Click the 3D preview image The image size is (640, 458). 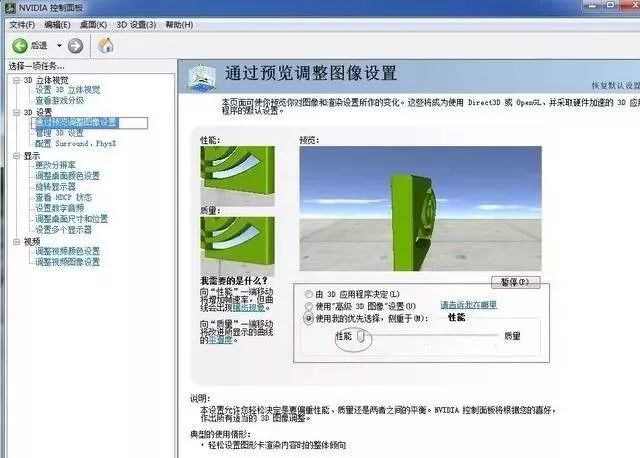(420, 209)
